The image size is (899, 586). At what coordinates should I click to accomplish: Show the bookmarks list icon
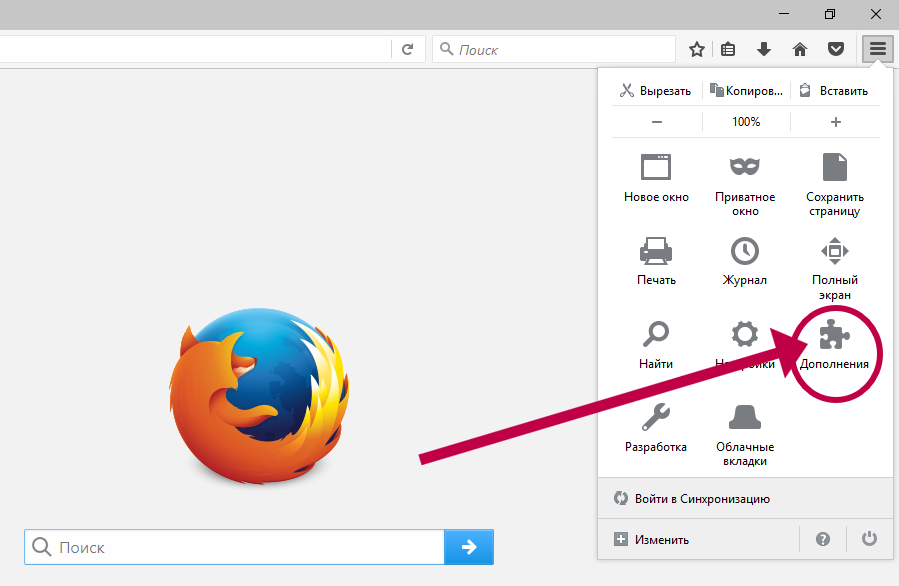(728, 49)
